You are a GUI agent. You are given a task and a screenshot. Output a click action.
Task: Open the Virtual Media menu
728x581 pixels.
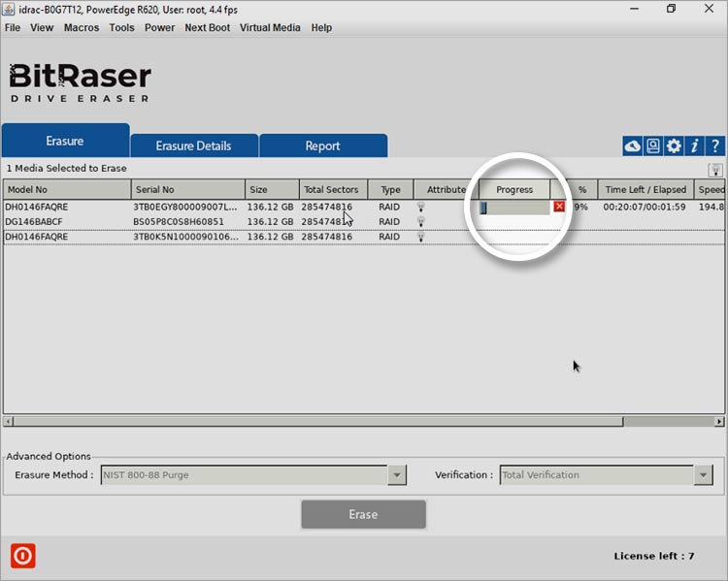(270, 28)
